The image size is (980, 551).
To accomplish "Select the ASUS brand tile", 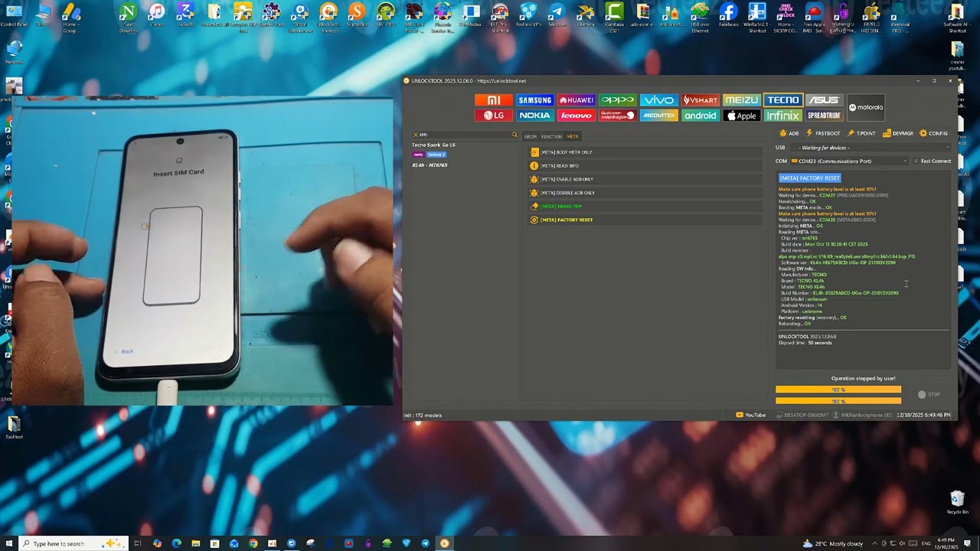I will (x=824, y=100).
